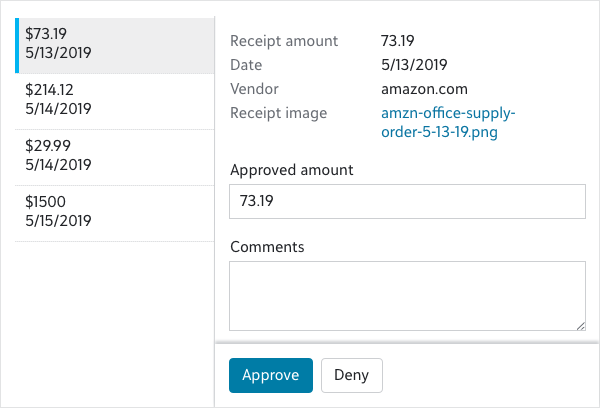The width and height of the screenshot is (600, 408).
Task: Click the "Vendor" label text
Action: coord(254,89)
